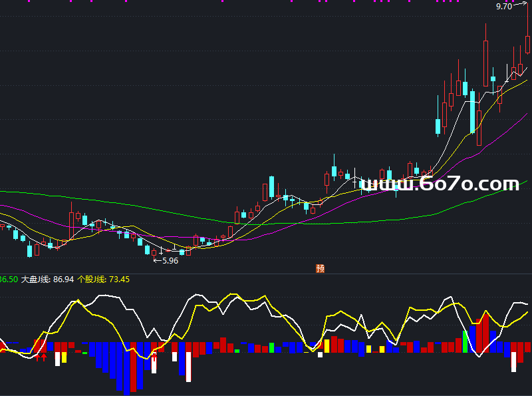Click the leftmost magenta tick at the top edge
This screenshot has width=532, height=396.
pyautogui.click(x=30, y=2)
